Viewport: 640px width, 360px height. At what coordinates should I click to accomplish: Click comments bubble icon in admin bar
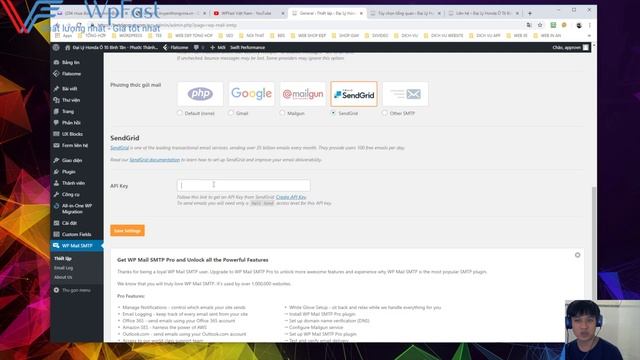click(x=196, y=48)
